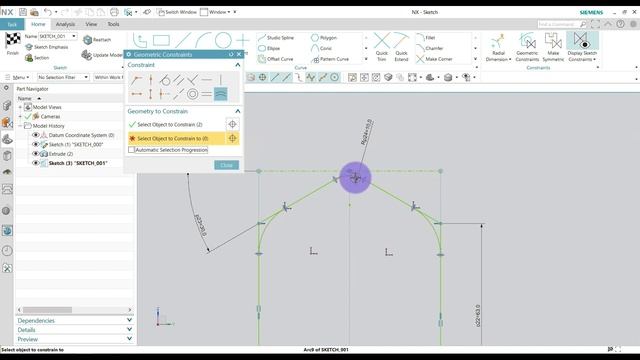Toggle Display Sketch Constraints button
This screenshot has height=360, width=640.
tap(582, 47)
